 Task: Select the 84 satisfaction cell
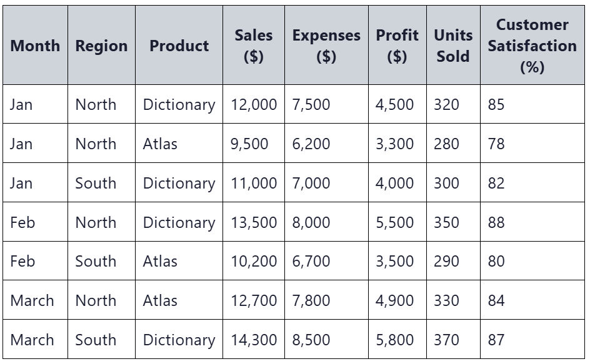click(x=532, y=300)
